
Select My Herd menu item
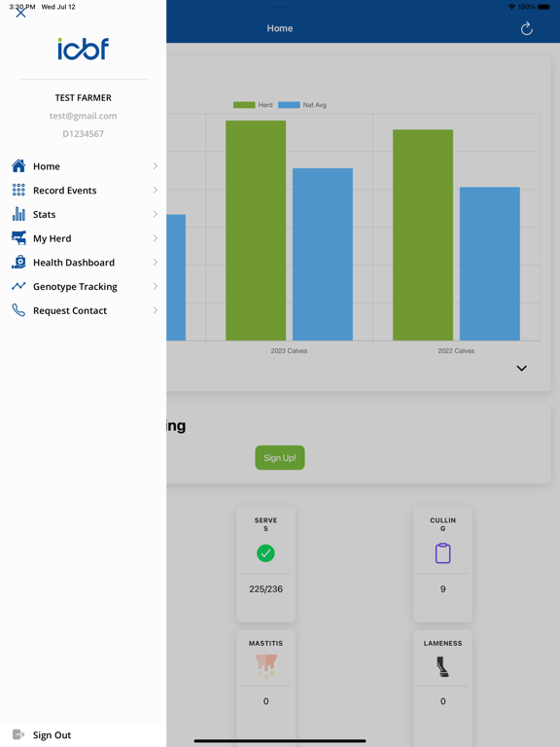(84, 237)
